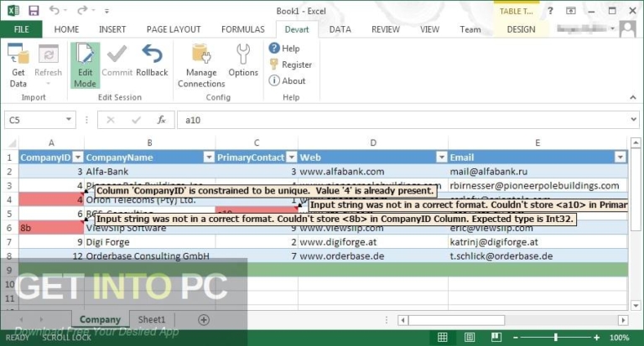Select column D header
Viewport: 644px width, 346px height.
(x=373, y=142)
